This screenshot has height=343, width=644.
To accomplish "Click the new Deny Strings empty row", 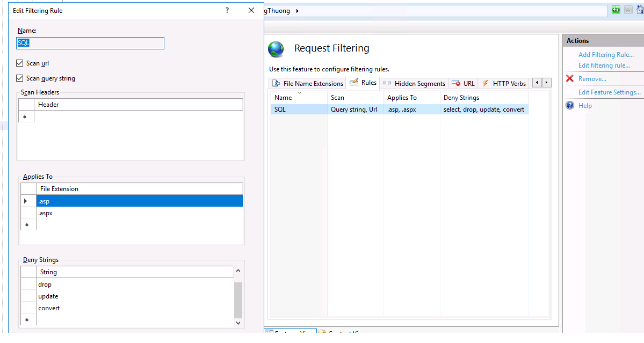I will click(x=127, y=319).
